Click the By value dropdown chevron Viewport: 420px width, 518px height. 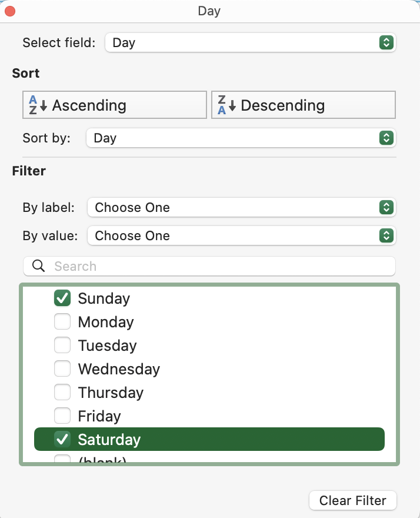386,235
